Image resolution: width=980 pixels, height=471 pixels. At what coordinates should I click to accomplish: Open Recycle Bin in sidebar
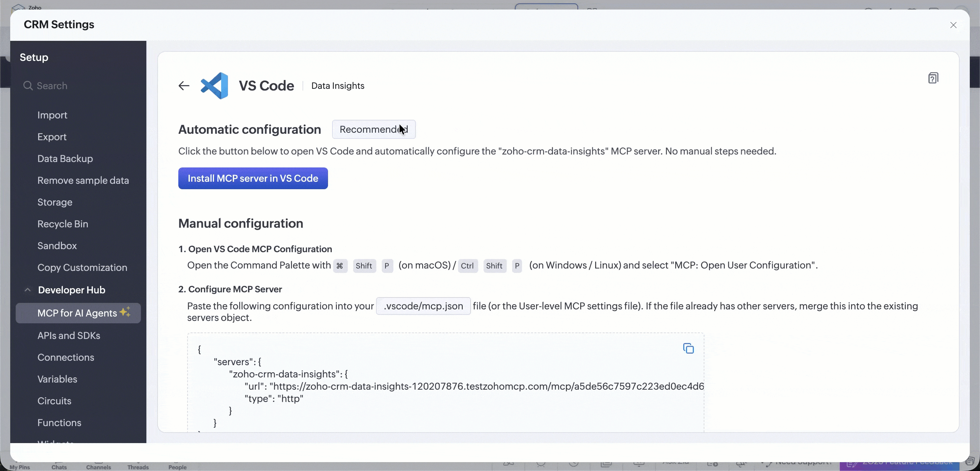coord(63,224)
